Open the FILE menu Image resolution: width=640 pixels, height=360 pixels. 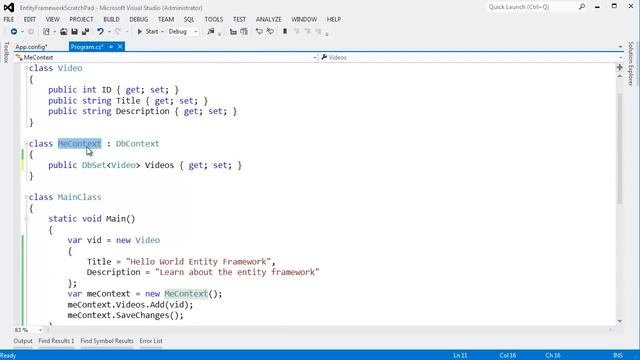[9, 19]
